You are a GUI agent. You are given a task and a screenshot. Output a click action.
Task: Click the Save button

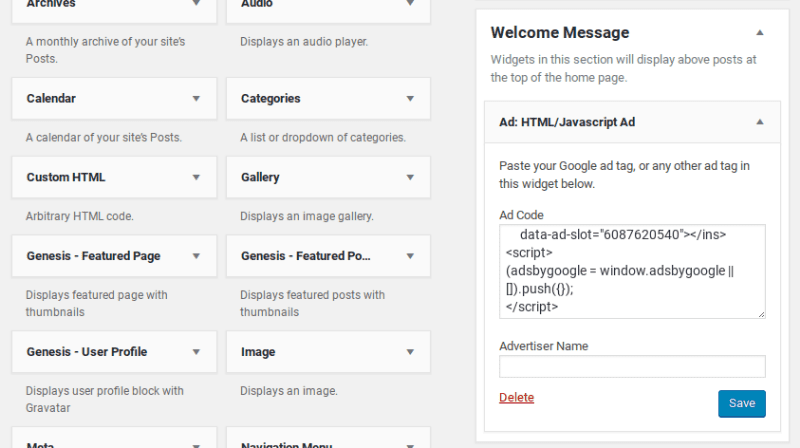click(742, 404)
